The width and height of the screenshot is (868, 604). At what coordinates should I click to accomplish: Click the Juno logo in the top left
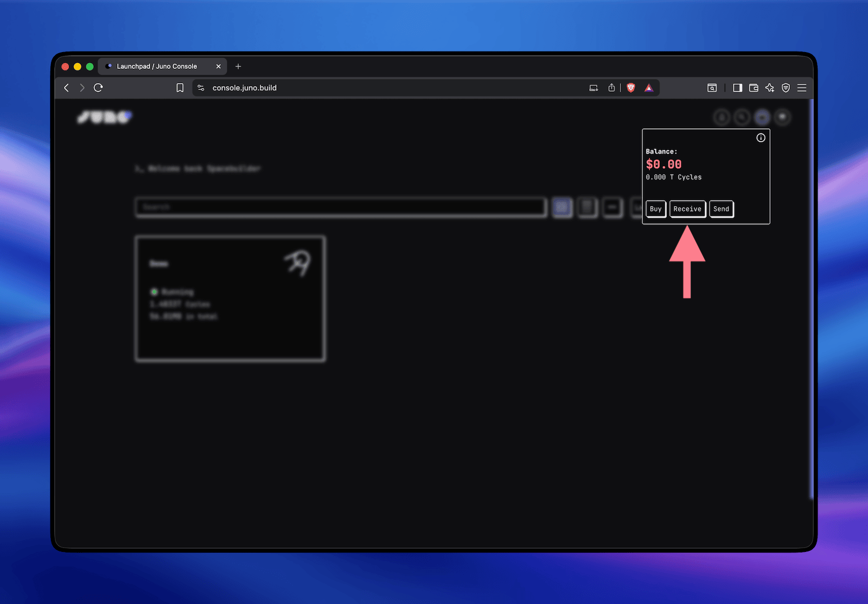(x=105, y=117)
